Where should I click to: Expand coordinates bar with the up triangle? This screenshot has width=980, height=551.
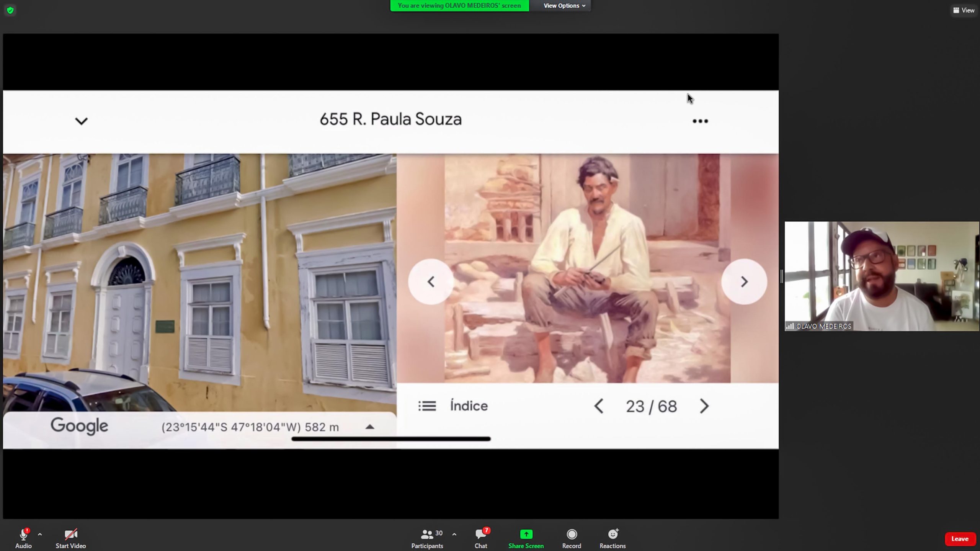pyautogui.click(x=369, y=427)
